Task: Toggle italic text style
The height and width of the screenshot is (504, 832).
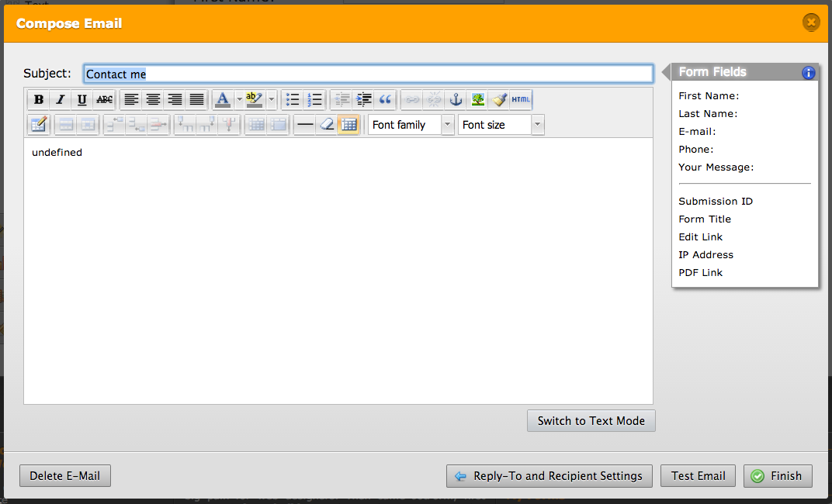Action: click(61, 99)
